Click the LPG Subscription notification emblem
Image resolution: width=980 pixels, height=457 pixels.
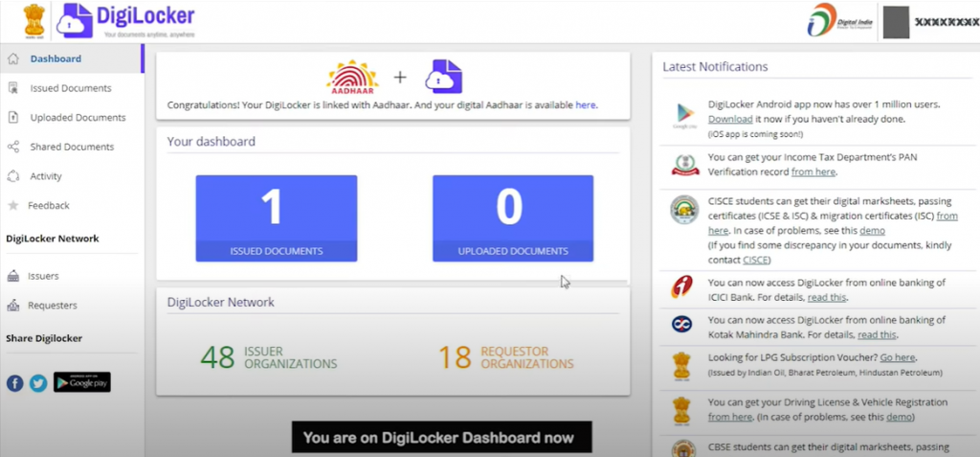coord(681,366)
